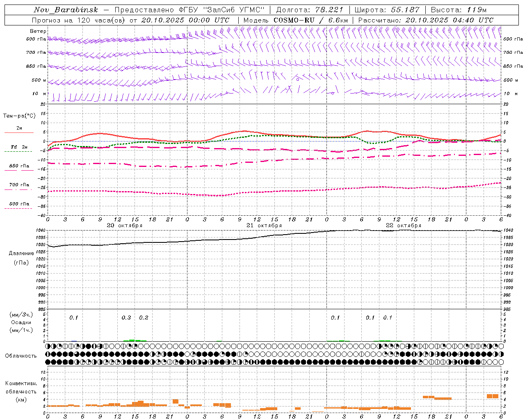Image resolution: width=525 pixels, height=420 pixels.
Task: Click the 10 м wind level label on left
Action: 39,94
